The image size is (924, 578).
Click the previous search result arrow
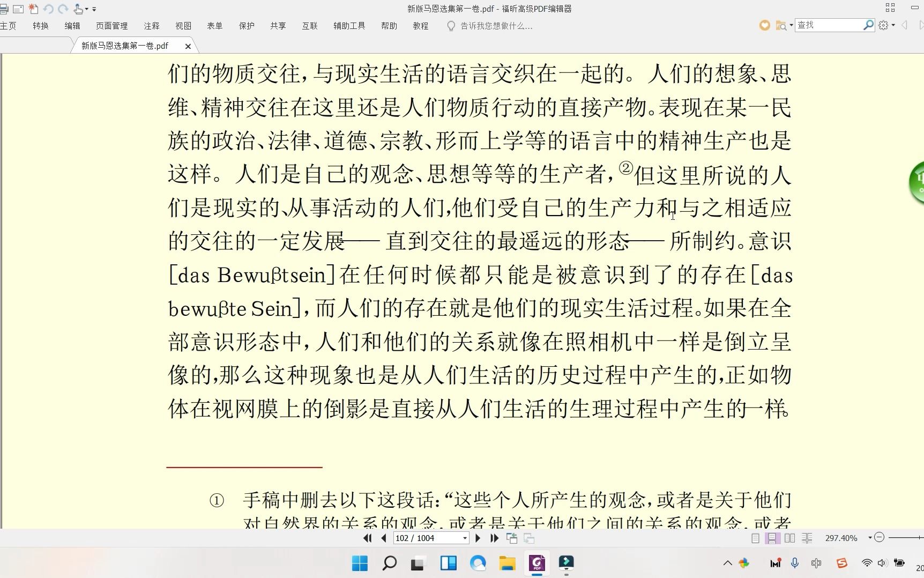[905, 25]
